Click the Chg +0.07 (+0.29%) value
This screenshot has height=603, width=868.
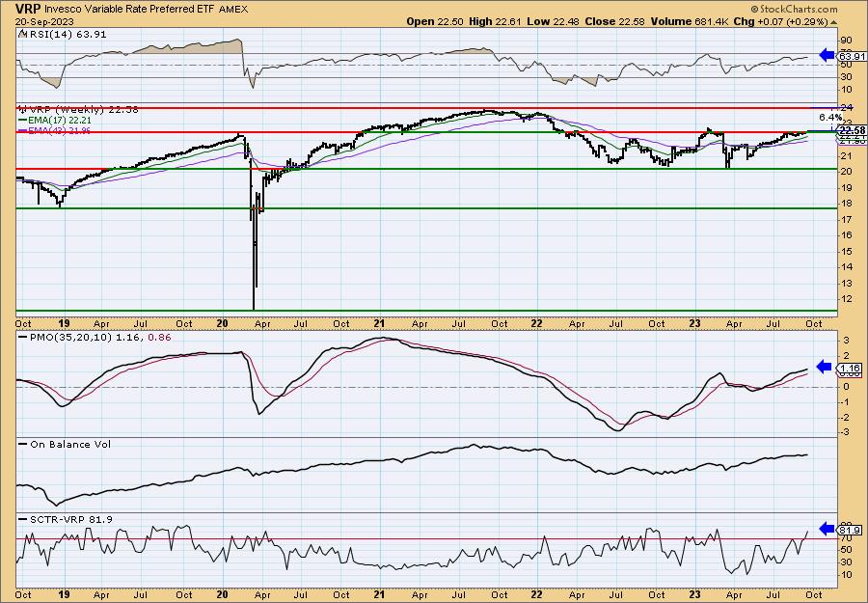(x=781, y=21)
